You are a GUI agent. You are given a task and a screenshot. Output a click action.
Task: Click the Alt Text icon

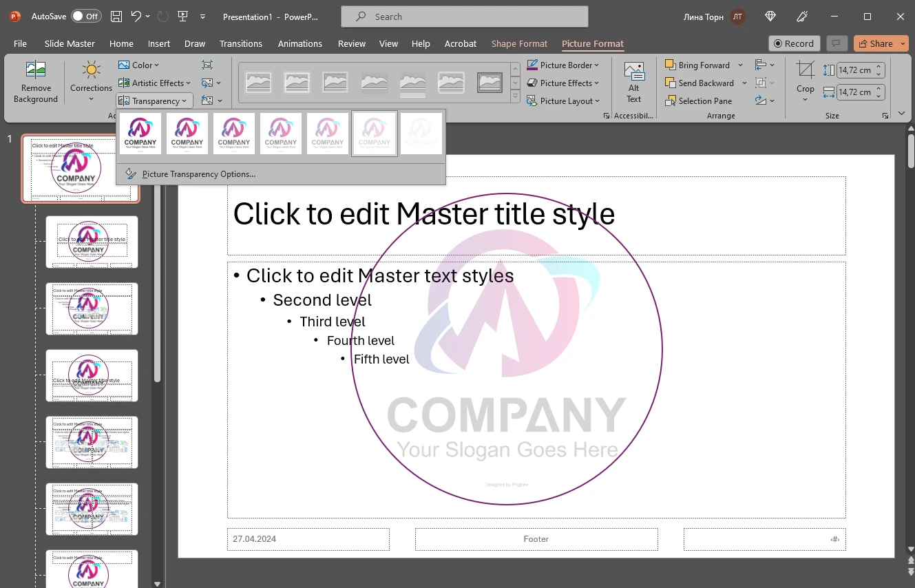(633, 81)
